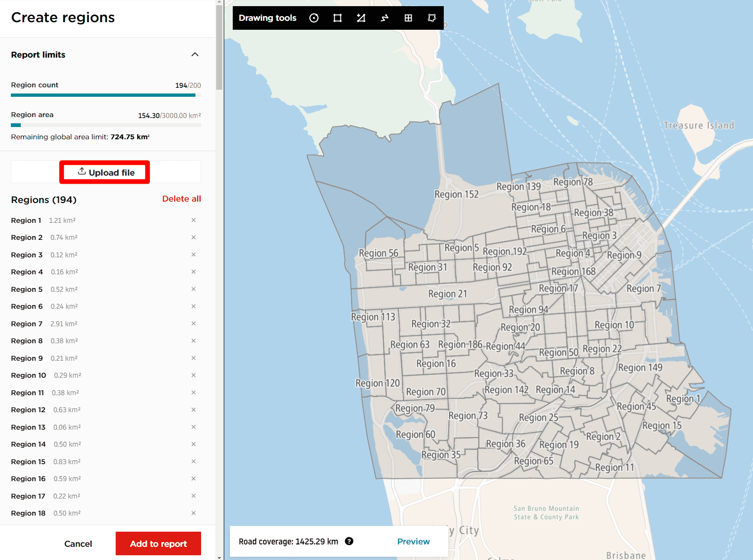The image size is (753, 560).
Task: Click the Upload file button
Action: pos(106,172)
